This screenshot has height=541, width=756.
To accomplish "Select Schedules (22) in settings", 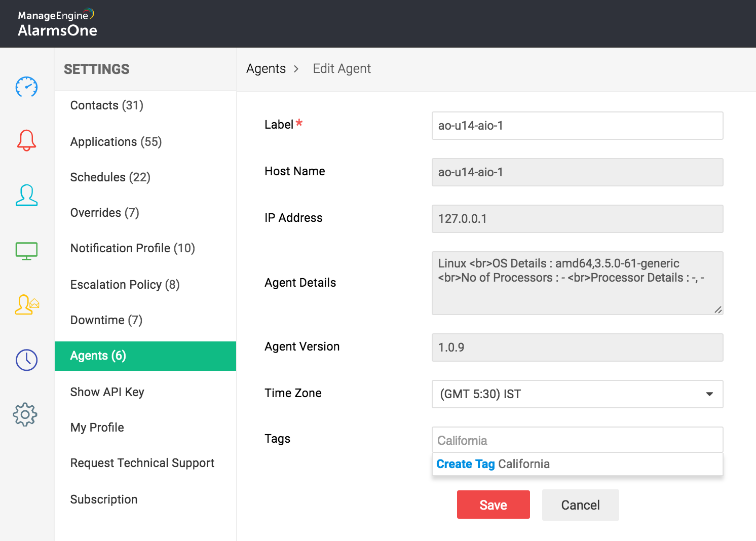I will click(x=145, y=177).
